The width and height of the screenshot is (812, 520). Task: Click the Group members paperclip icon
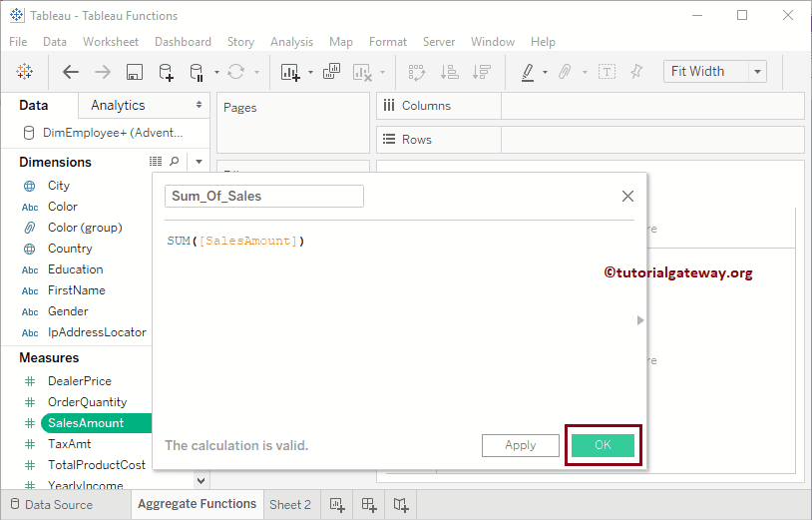click(565, 72)
